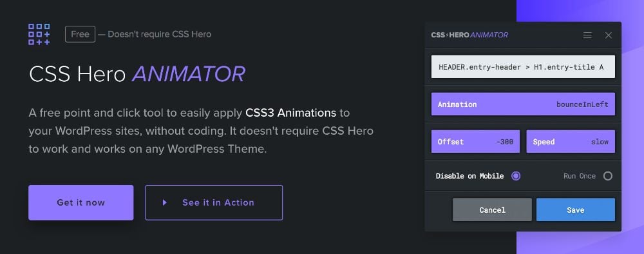The image size is (644, 254).
Task: Click the CSS Hero ANIMATOR main heading
Action: (x=137, y=74)
